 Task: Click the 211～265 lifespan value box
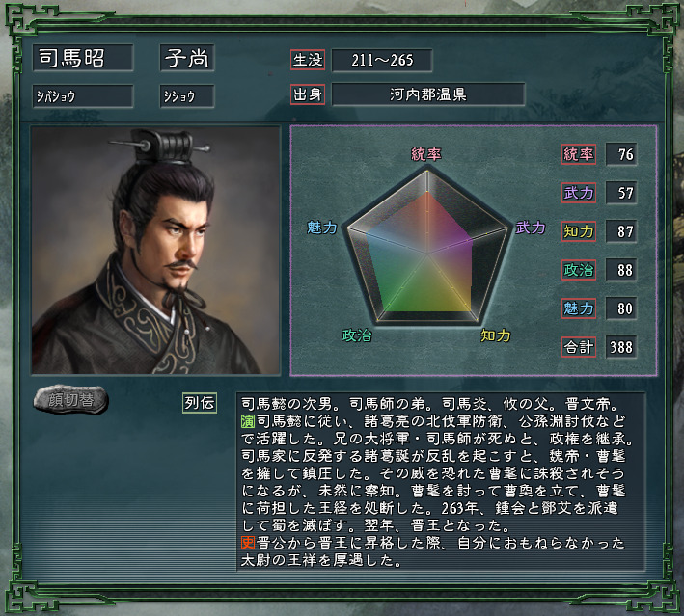coord(382,60)
